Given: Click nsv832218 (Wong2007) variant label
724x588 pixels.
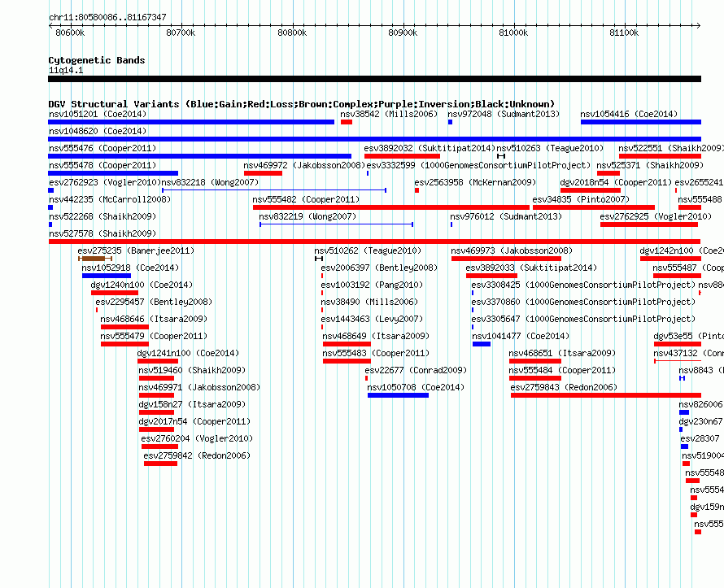Looking at the screenshot, I should pyautogui.click(x=210, y=182).
